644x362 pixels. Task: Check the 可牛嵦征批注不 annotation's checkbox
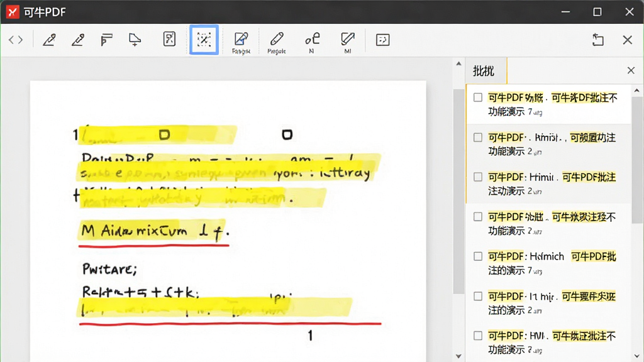pyautogui.click(x=478, y=336)
